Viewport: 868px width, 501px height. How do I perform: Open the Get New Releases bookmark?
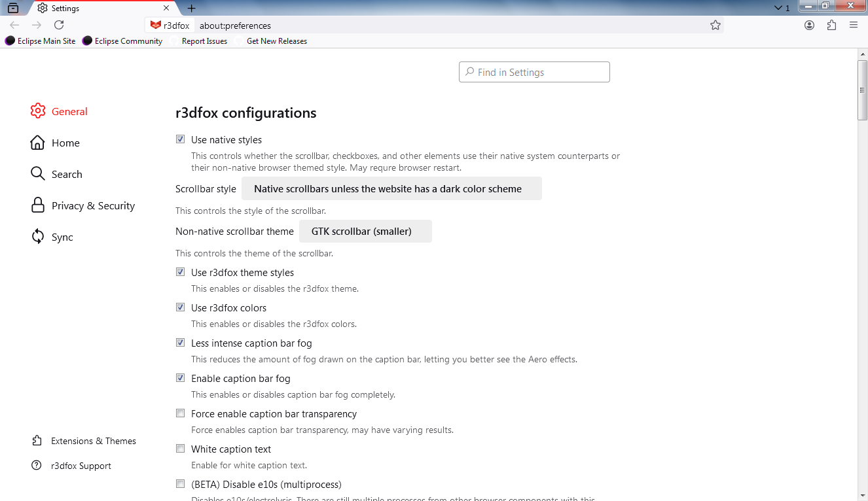tap(271, 41)
